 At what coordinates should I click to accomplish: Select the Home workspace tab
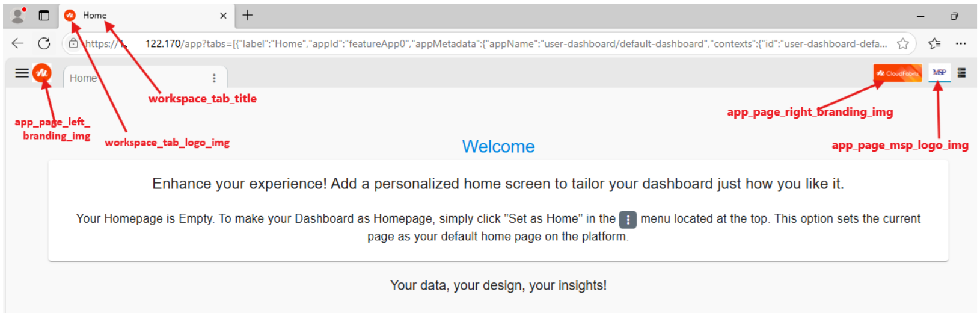tap(83, 78)
